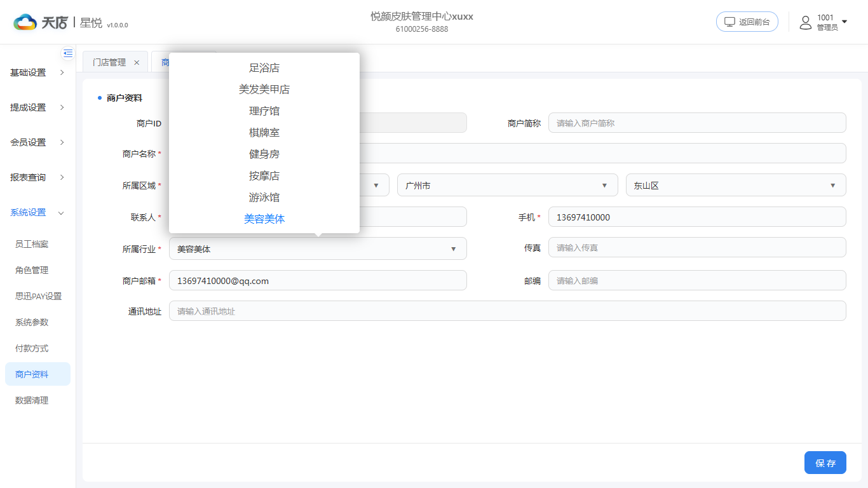The image size is (868, 488).
Task: Collapse the sidebar with the fold icon
Action: tap(68, 53)
